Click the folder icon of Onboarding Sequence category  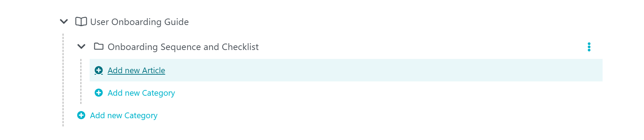point(99,46)
